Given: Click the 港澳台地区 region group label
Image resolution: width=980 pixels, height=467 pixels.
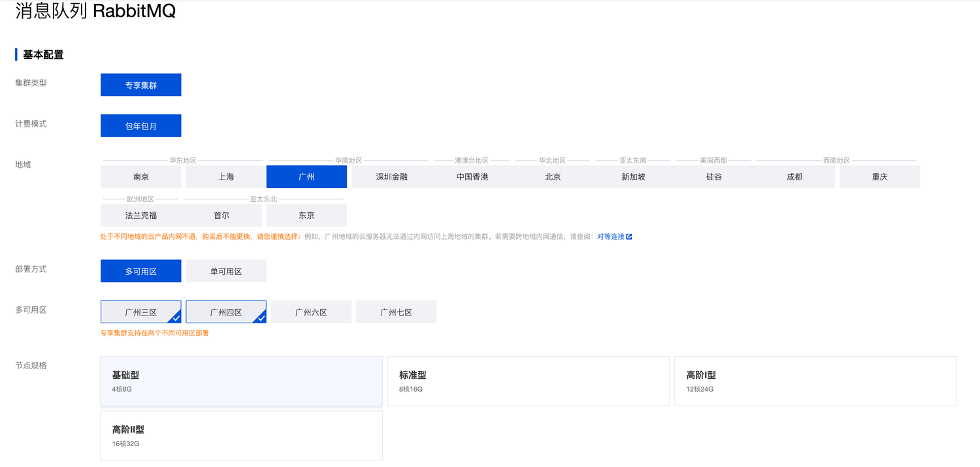Looking at the screenshot, I should (x=472, y=160).
